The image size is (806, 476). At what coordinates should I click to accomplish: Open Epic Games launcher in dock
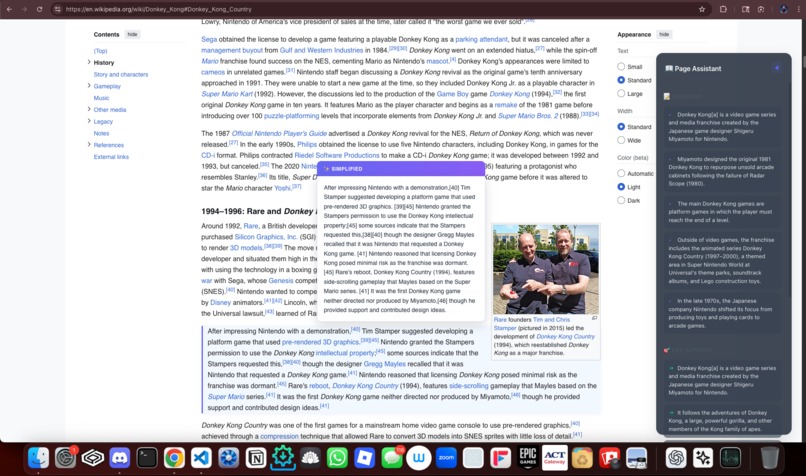point(528,457)
